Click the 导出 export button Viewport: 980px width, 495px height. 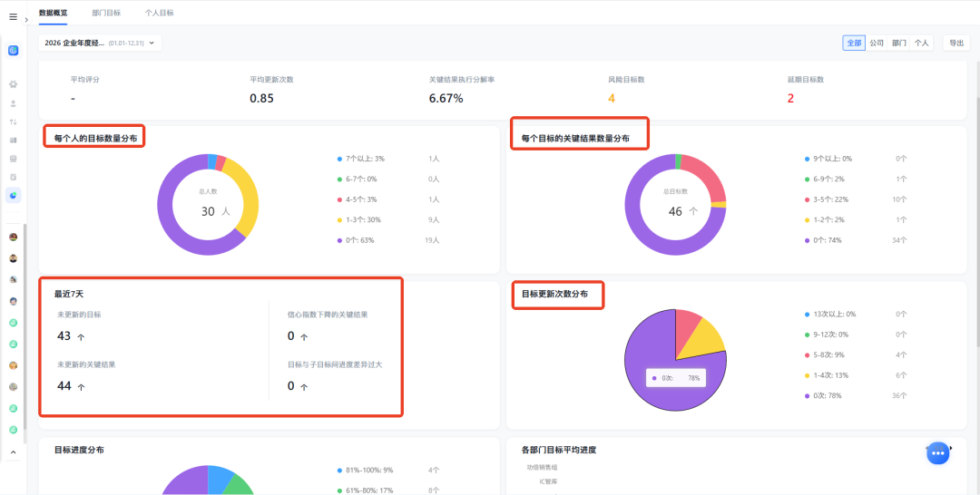(956, 44)
